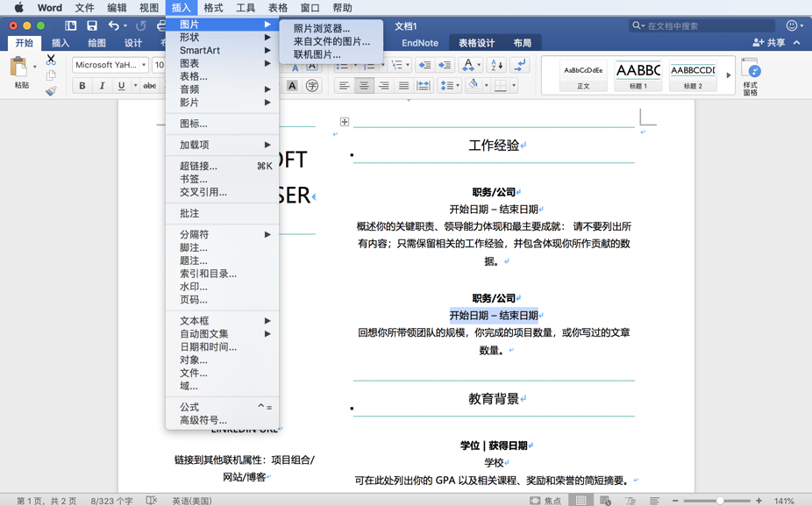Click the align right icon
Screen dimensions: 812x506
pos(384,85)
